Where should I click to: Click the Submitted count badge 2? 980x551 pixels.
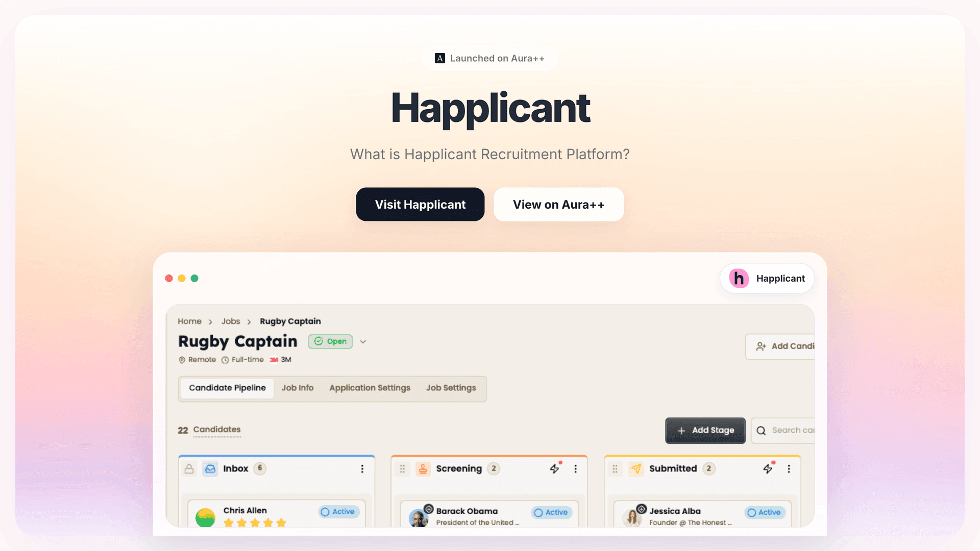click(x=709, y=469)
